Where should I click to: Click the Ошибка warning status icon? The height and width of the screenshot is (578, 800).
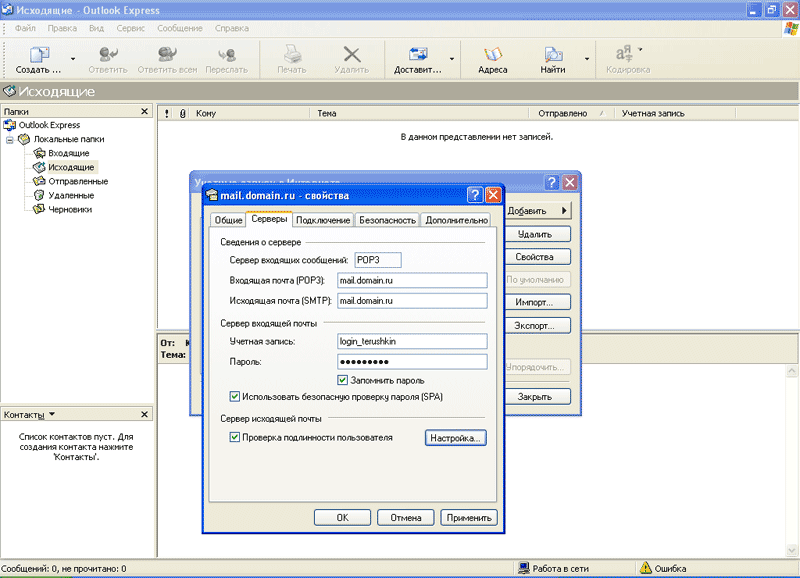(645, 568)
